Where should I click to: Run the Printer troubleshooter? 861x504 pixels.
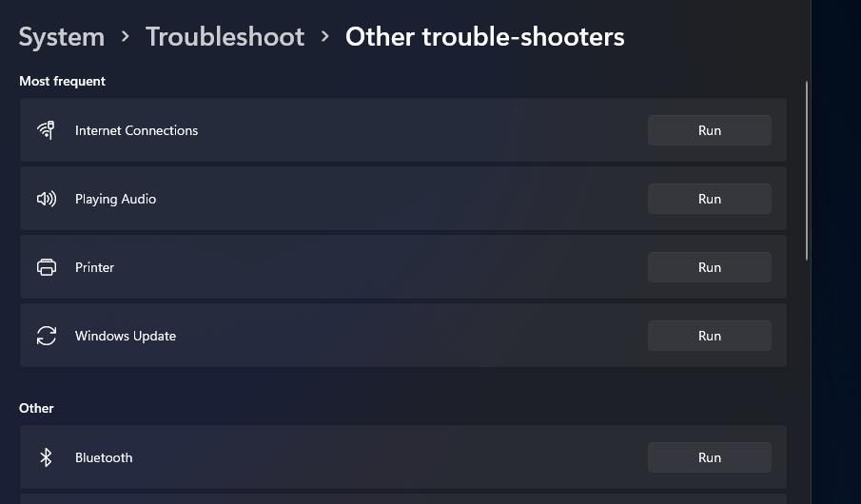(x=710, y=267)
